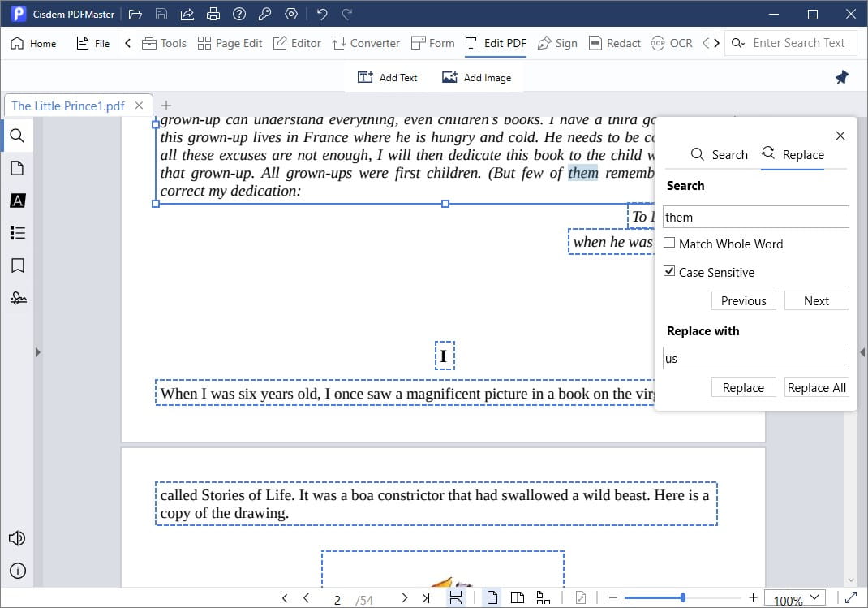The height and width of the screenshot is (608, 868).
Task: Toggle single page view mode in the status bar
Action: click(492, 598)
